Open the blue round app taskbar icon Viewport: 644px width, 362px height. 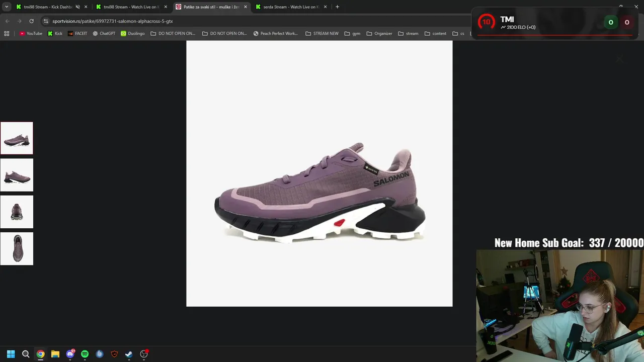(100, 354)
